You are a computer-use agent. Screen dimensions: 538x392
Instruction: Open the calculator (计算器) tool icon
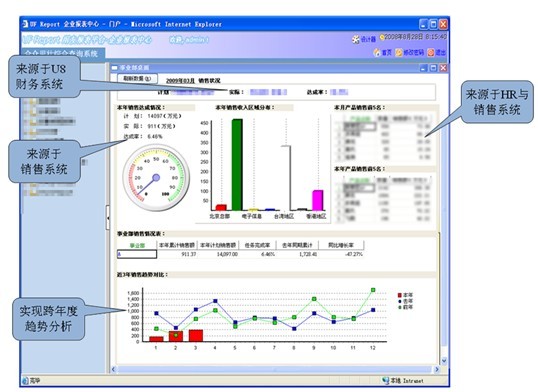[x=356, y=39]
